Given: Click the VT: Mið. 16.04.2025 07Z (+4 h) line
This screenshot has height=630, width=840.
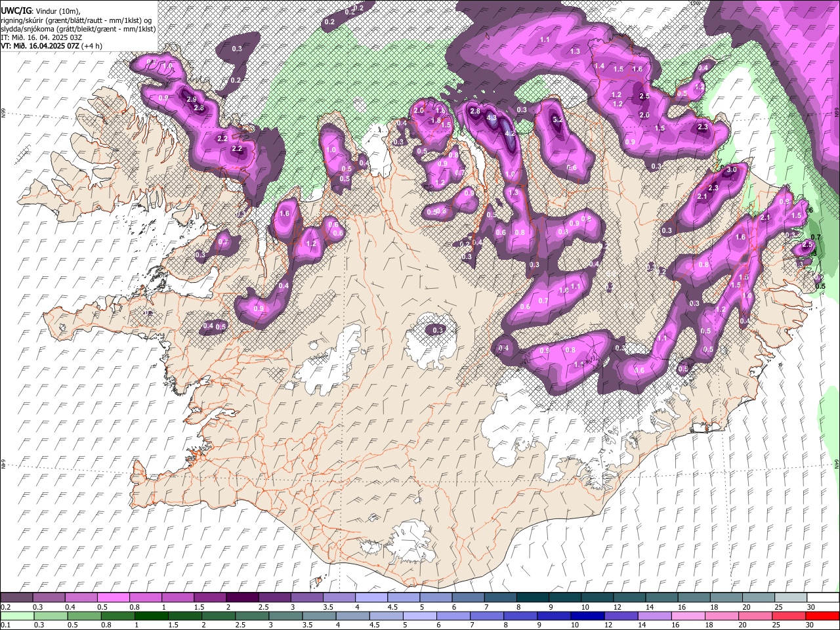Looking at the screenshot, I should (x=51, y=46).
